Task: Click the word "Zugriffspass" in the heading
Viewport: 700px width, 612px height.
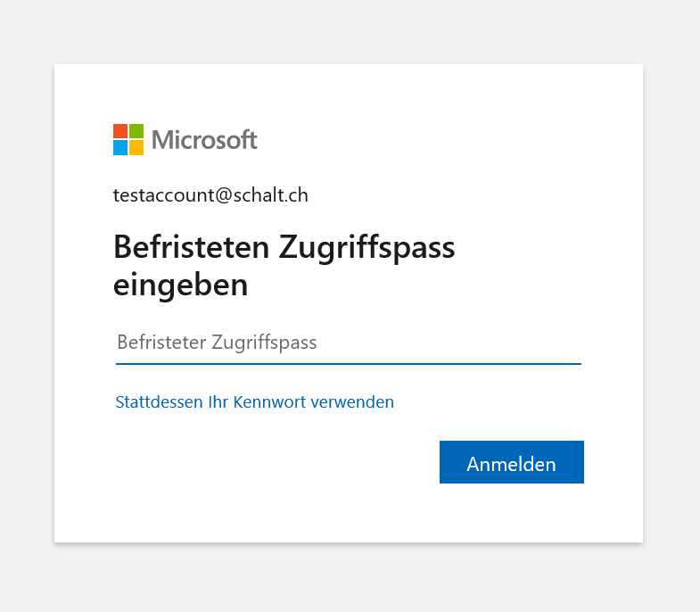Action: [367, 247]
